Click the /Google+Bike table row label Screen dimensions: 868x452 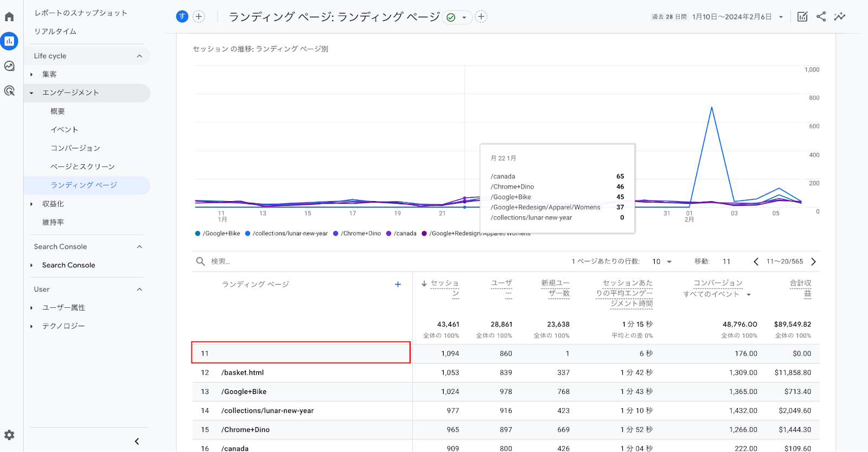[244, 392]
